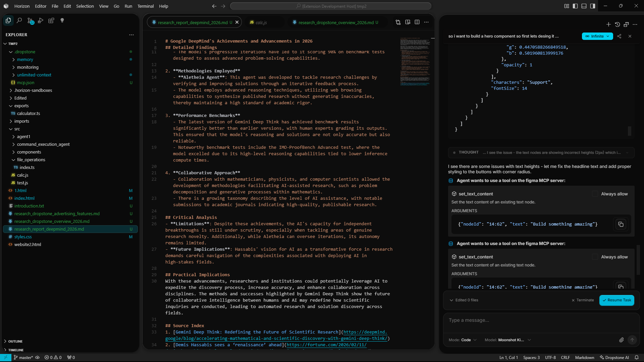Enable Always allow for set_text_content tool
644x362 pixels.
(x=595, y=194)
